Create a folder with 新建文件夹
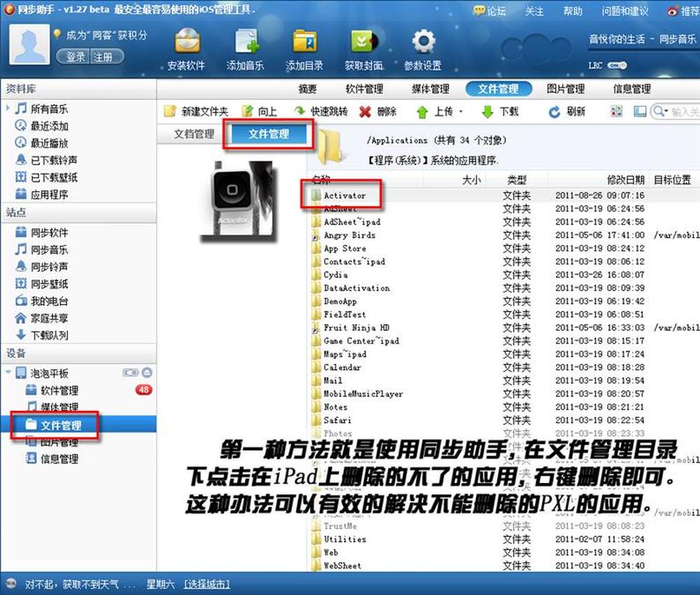The height and width of the screenshot is (595, 700). [196, 111]
